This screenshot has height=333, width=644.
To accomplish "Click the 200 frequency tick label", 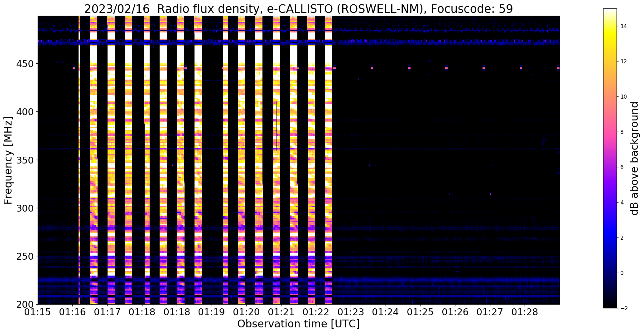I will (25, 305).
